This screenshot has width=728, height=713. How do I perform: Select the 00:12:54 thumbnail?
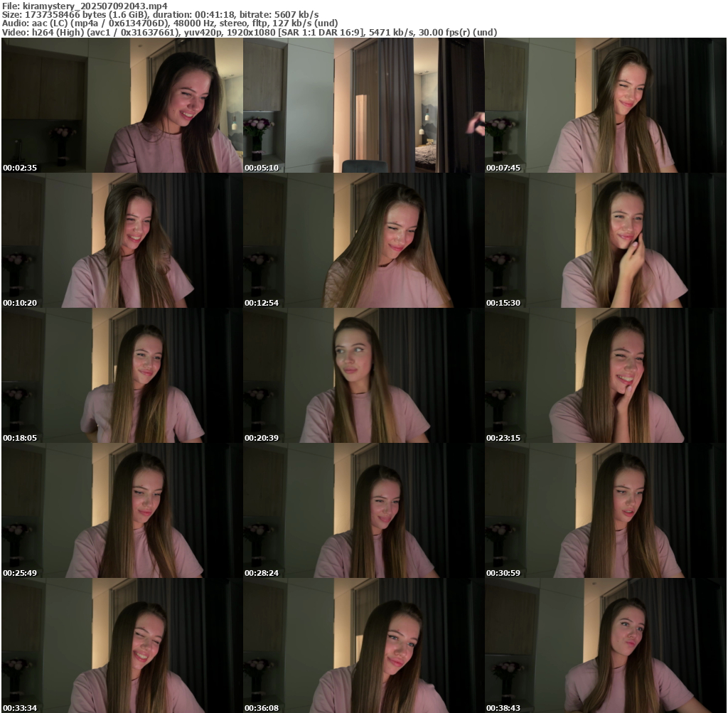click(x=363, y=240)
